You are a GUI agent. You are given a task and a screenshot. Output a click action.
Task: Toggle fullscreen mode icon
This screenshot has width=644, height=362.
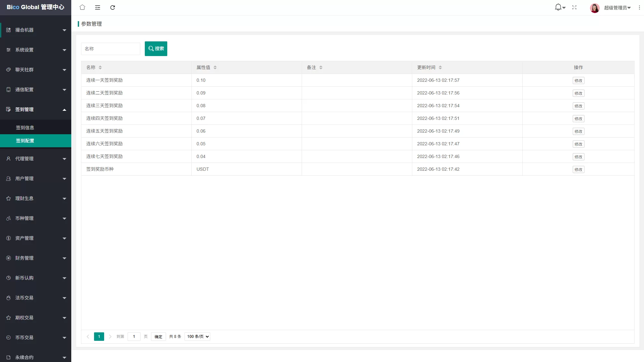point(574,7)
